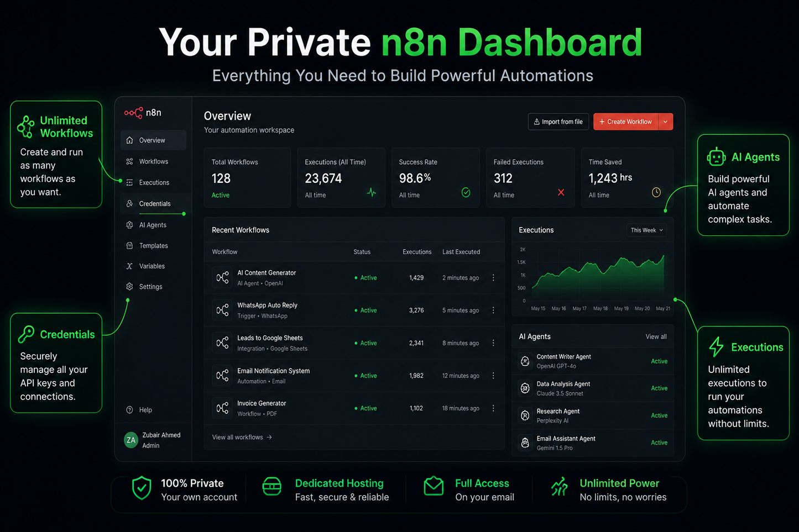Click the Email Notification System workflow icon

(x=222, y=376)
